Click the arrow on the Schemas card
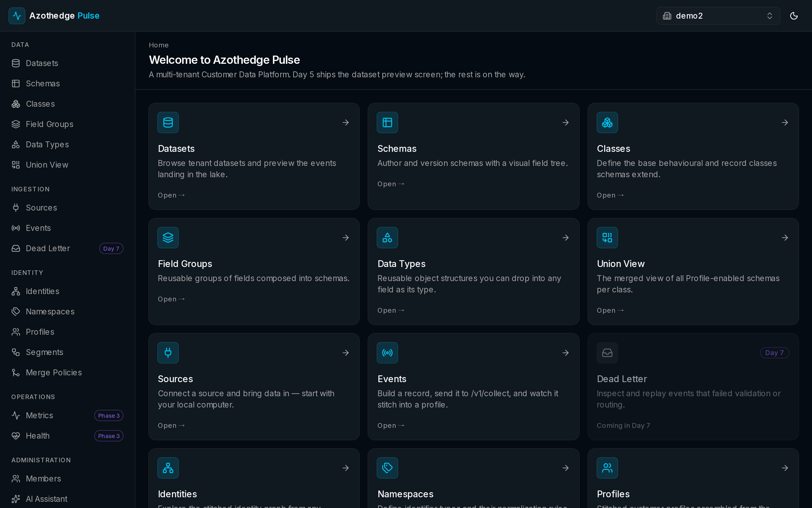 565,122
